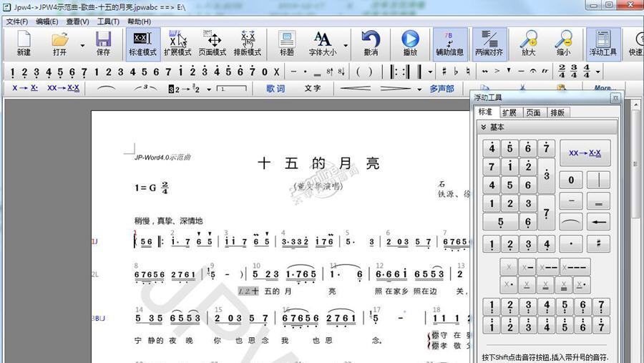The image size is (644, 363).
Task: Click backspace arrow button in panel
Action: pos(598,222)
